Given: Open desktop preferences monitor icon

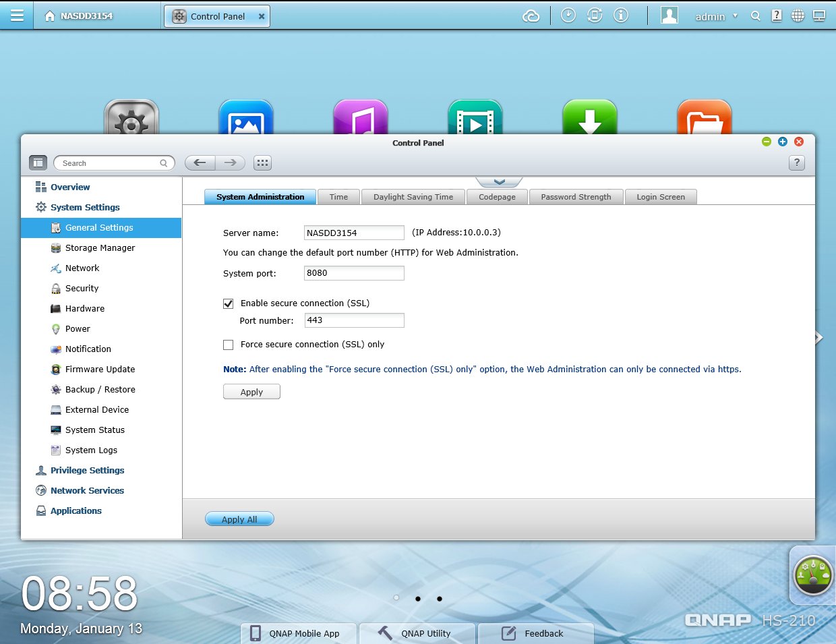Looking at the screenshot, I should coord(819,16).
